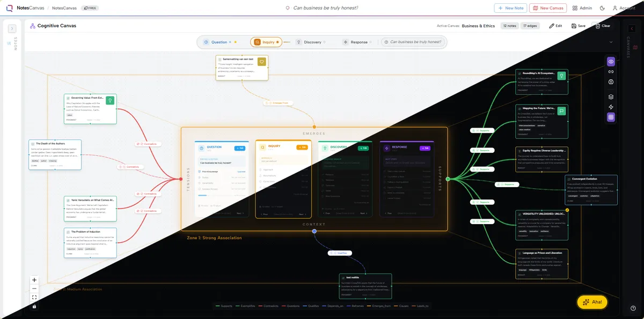Fold the RESPONSE card with its Fold switch
Screen dimensions: 644x319
[425, 147]
